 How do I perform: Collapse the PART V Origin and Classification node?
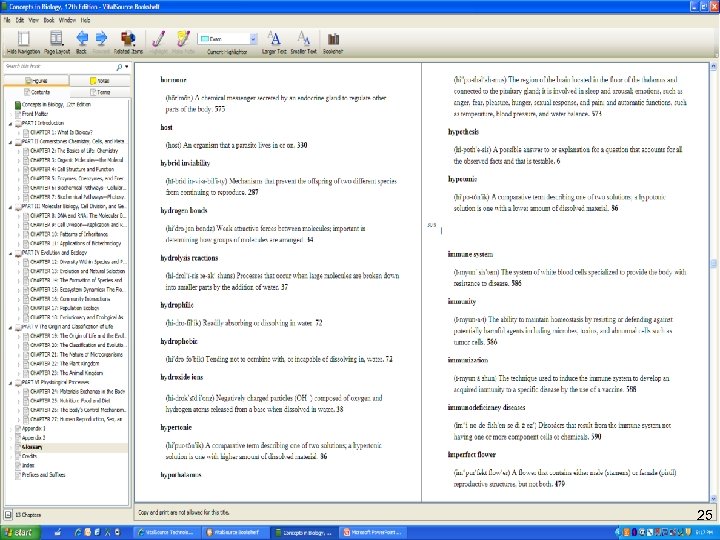tap(11, 327)
